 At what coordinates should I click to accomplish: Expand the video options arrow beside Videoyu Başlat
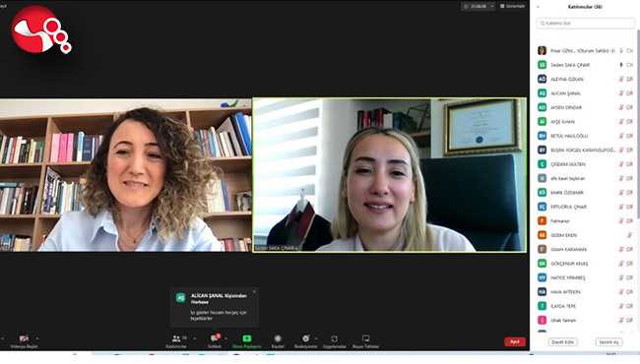pyautogui.click(x=37, y=338)
